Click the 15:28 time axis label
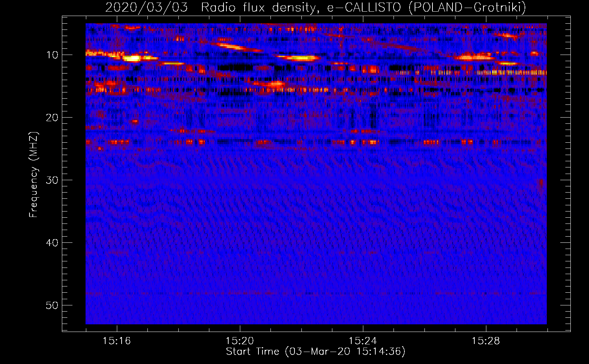 pyautogui.click(x=486, y=341)
